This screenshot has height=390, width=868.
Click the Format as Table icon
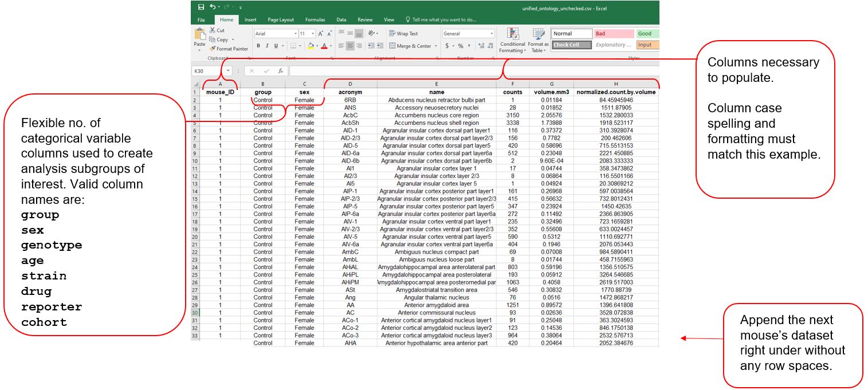coord(538,40)
